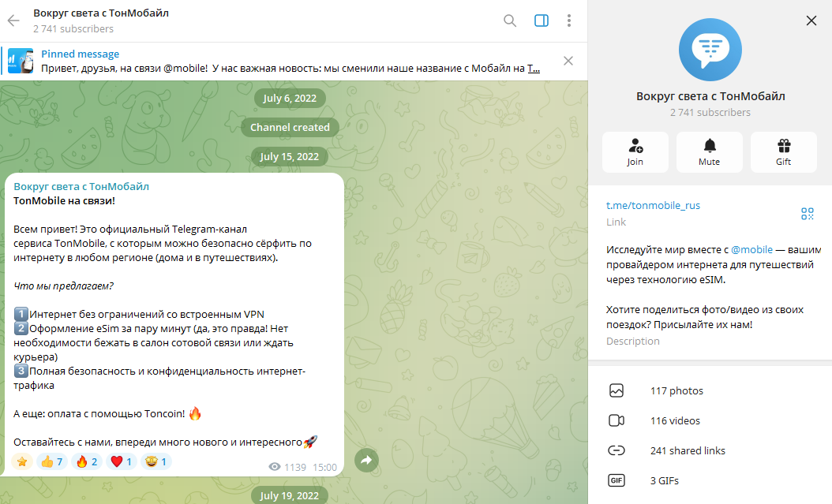Open the 241 shared links section
Viewport: 832px width, 504px height.
coord(710,451)
